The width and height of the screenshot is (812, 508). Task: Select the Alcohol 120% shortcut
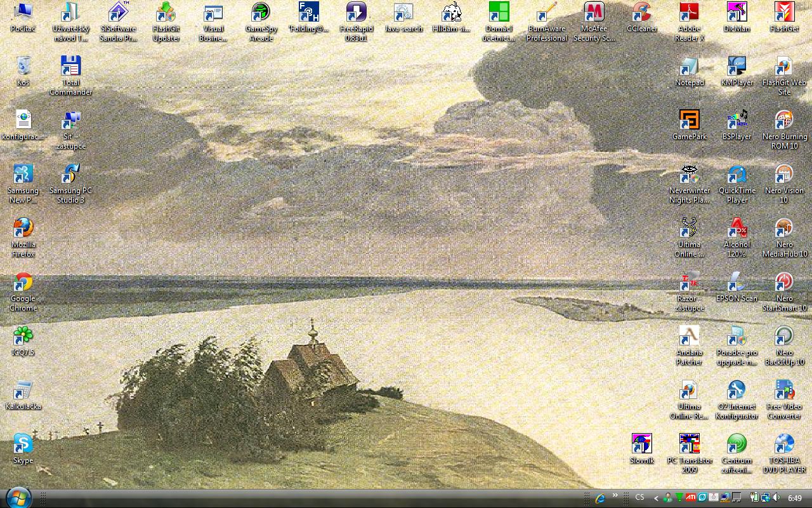point(737,229)
